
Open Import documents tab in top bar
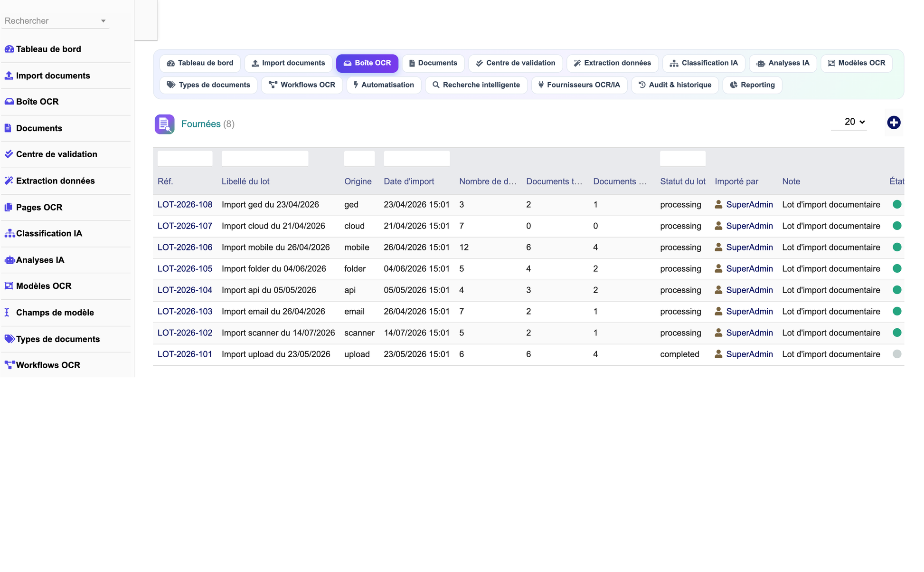[x=288, y=63]
